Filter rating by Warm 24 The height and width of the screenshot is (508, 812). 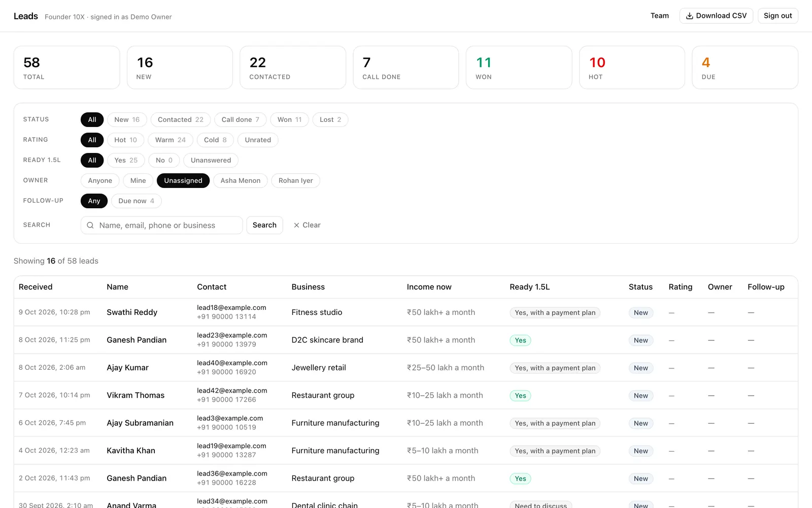pyautogui.click(x=171, y=140)
